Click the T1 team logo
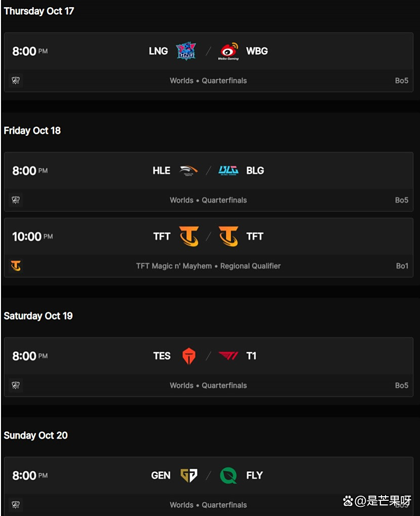 [228, 356]
